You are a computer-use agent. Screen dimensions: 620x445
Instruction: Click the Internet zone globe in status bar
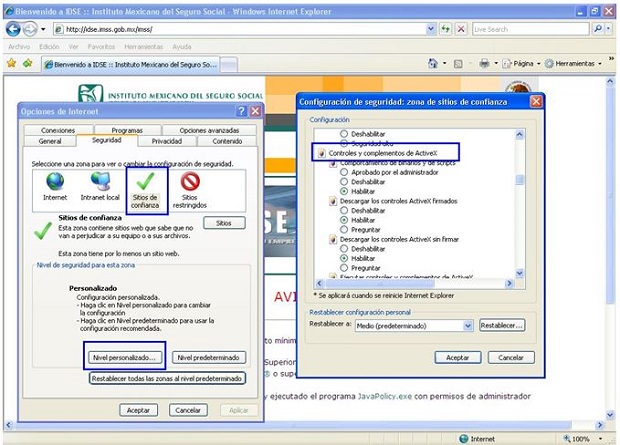[x=463, y=439]
